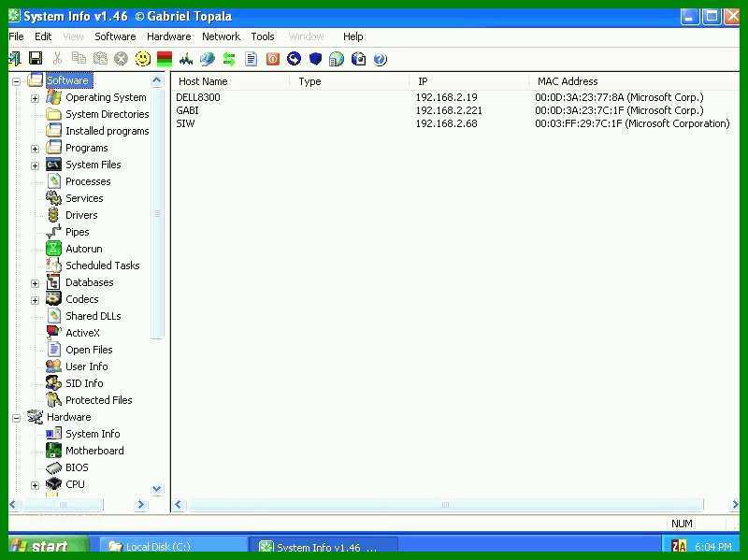Click the orange square toolbar icon
This screenshot has height=560, width=748.
pyautogui.click(x=273, y=59)
